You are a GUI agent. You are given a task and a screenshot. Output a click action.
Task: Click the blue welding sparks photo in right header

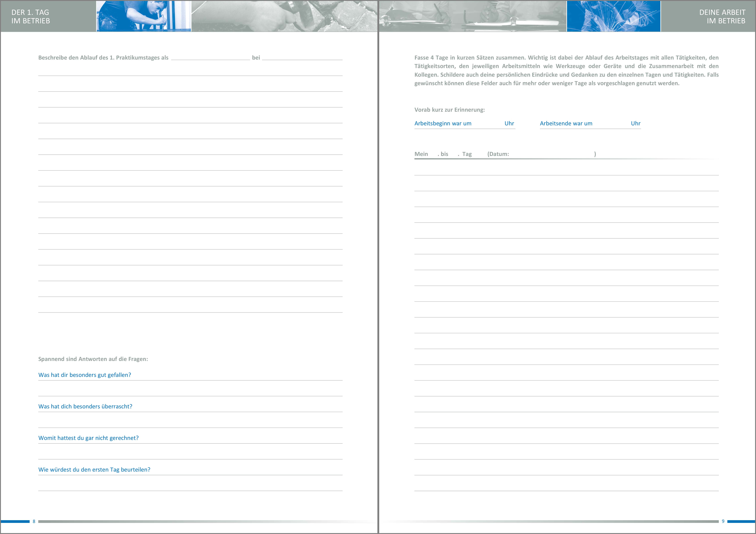pos(613,16)
